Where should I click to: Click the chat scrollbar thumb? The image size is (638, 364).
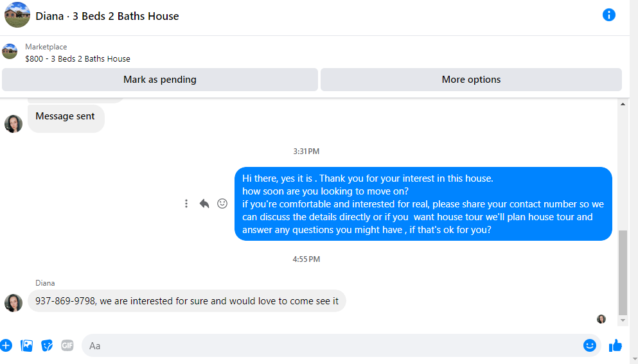coord(623,272)
